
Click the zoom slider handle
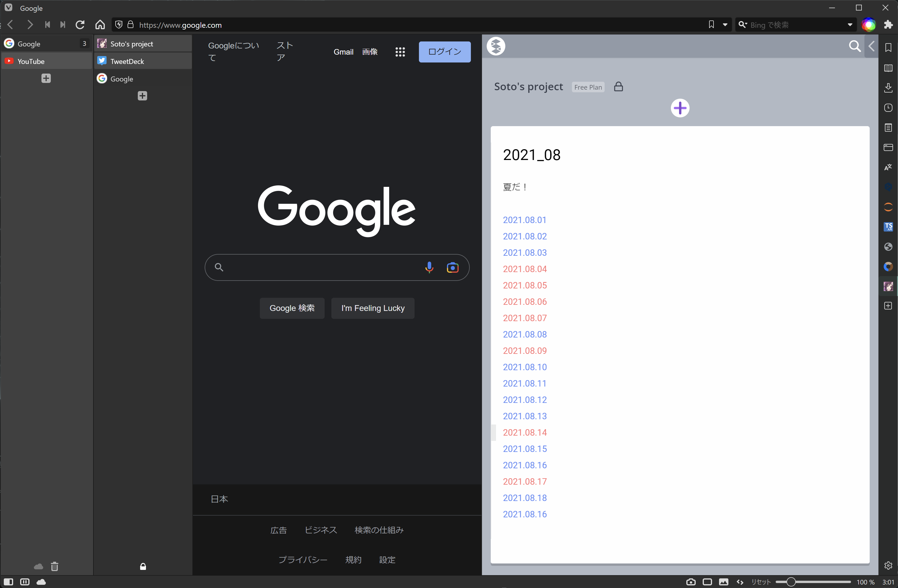pos(791,582)
